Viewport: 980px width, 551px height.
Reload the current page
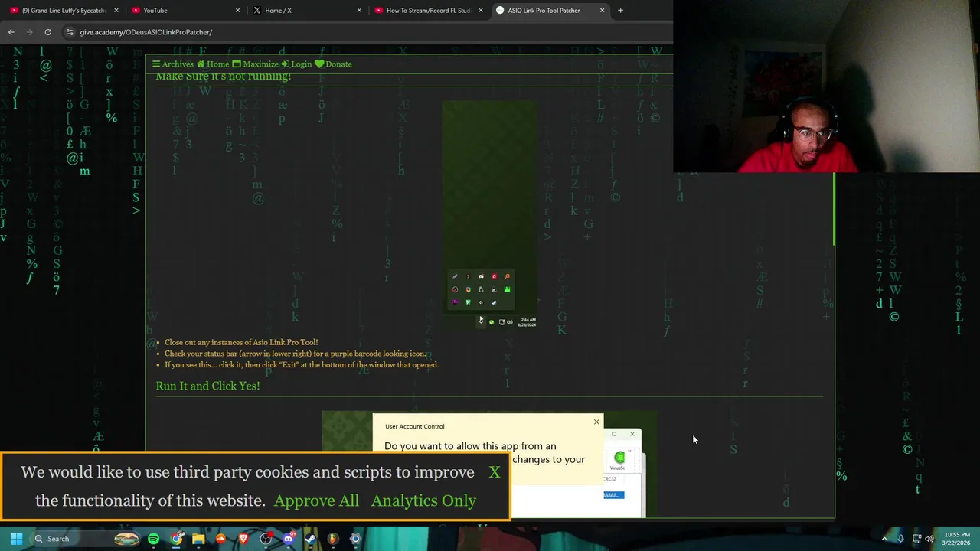(x=47, y=32)
